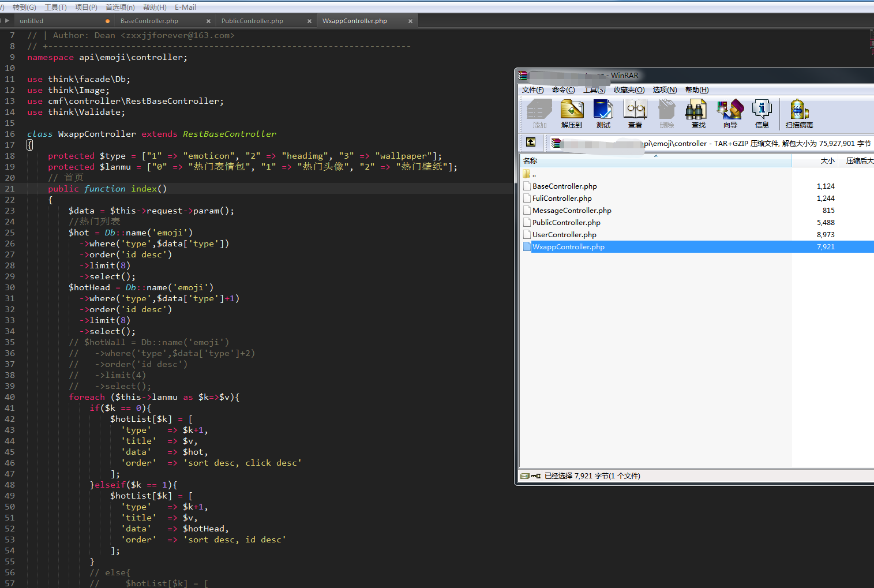Click the 'index' function name on line 21
This screenshot has height=588, width=874.
pos(144,189)
